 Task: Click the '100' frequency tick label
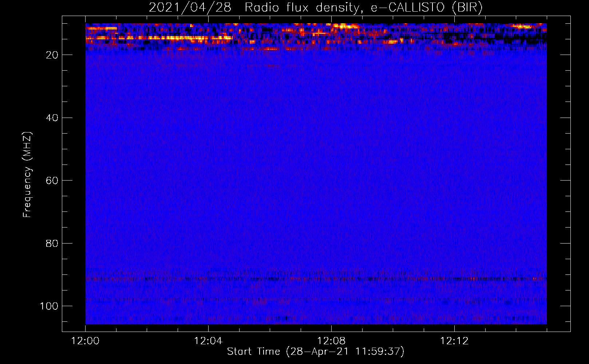tap(49, 306)
